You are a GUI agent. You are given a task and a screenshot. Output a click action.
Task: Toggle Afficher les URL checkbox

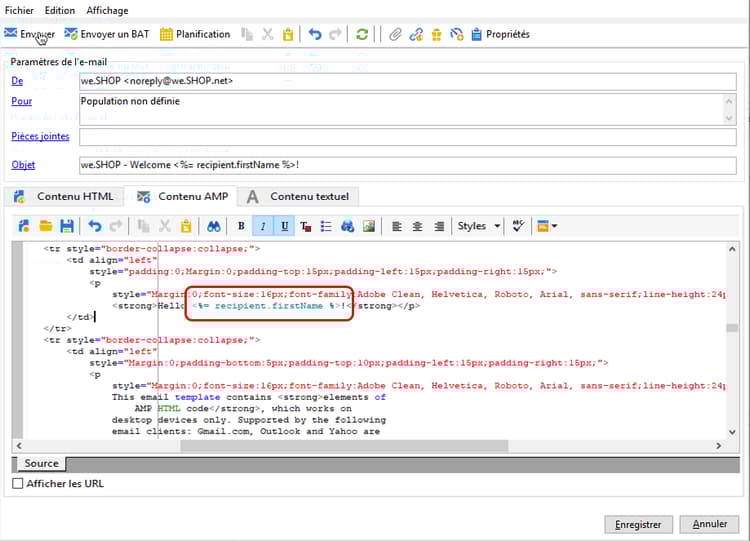click(18, 484)
